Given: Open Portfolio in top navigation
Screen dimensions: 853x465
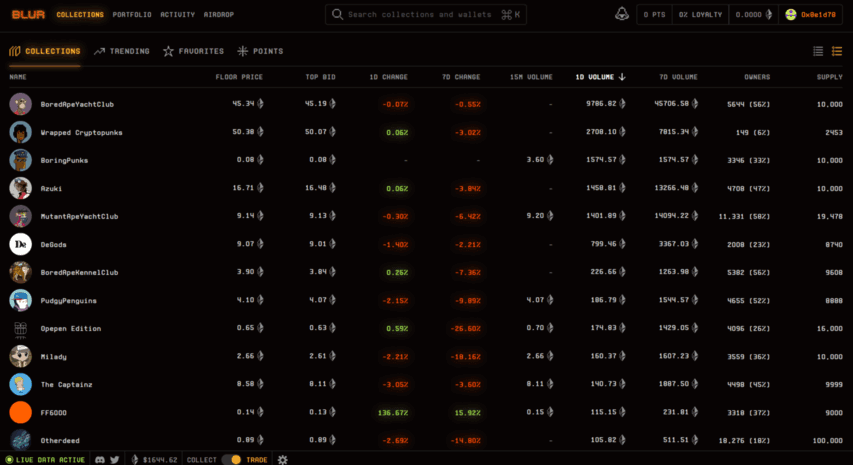Looking at the screenshot, I should tap(132, 15).
